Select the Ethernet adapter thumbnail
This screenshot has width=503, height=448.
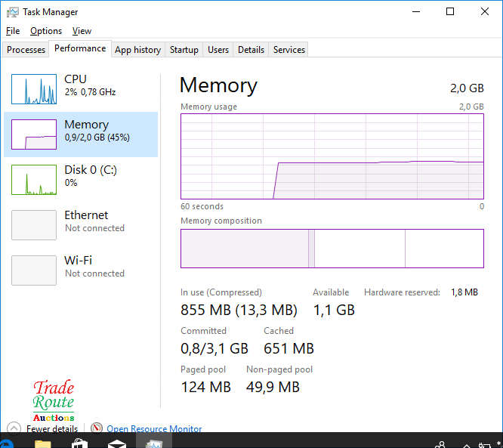(x=34, y=225)
